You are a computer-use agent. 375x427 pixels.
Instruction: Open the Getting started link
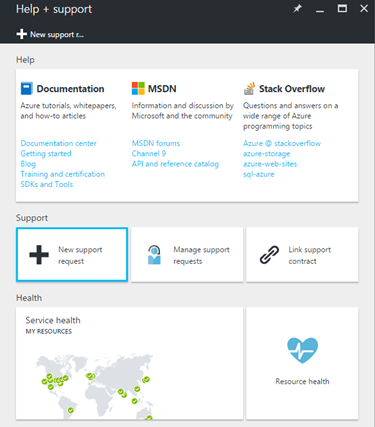(46, 154)
